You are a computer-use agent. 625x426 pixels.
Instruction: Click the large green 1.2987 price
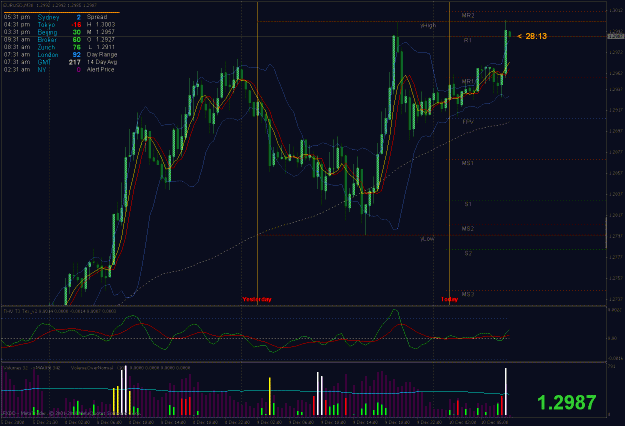point(566,403)
